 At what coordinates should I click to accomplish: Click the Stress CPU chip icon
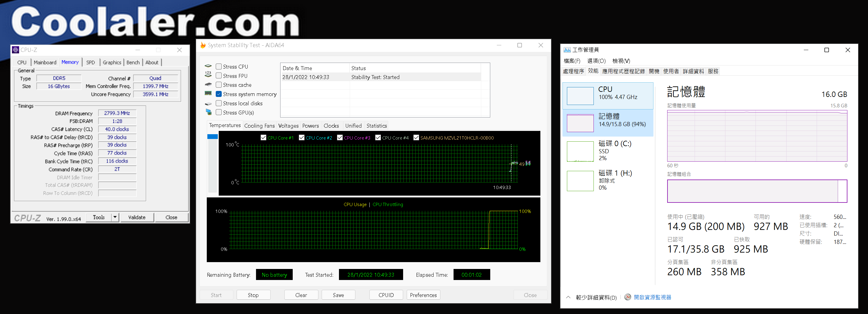click(208, 66)
